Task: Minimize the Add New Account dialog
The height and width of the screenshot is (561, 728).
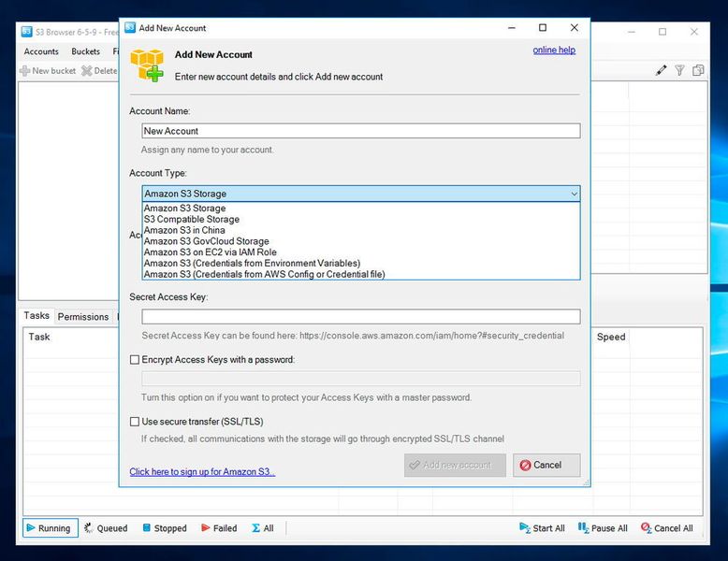Action: click(x=512, y=28)
